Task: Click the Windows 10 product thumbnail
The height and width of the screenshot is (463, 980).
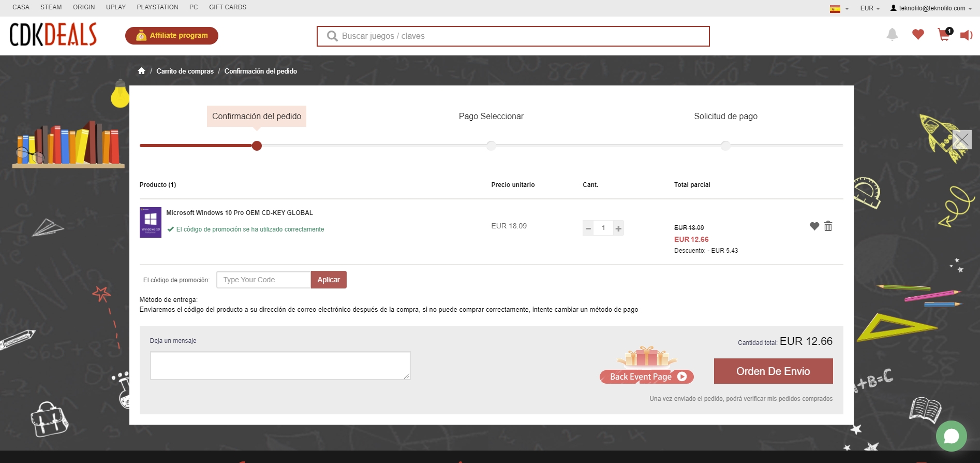Action: 151,223
